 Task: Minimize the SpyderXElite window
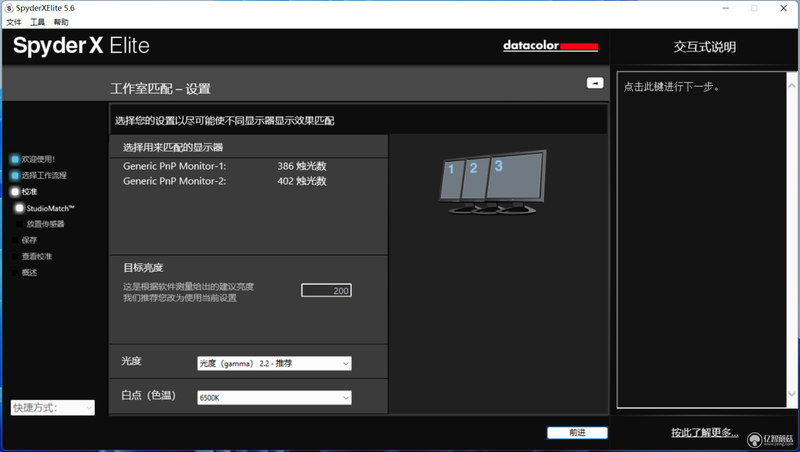[x=726, y=8]
